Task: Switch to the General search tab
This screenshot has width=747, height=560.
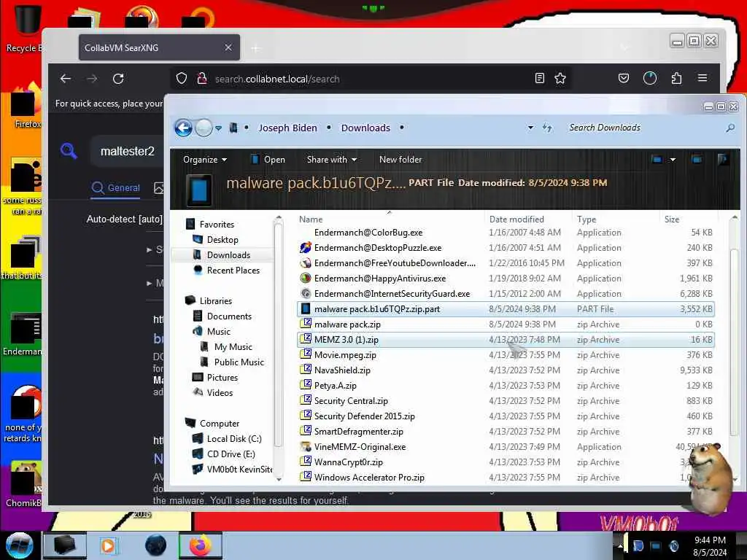Action: click(x=115, y=187)
